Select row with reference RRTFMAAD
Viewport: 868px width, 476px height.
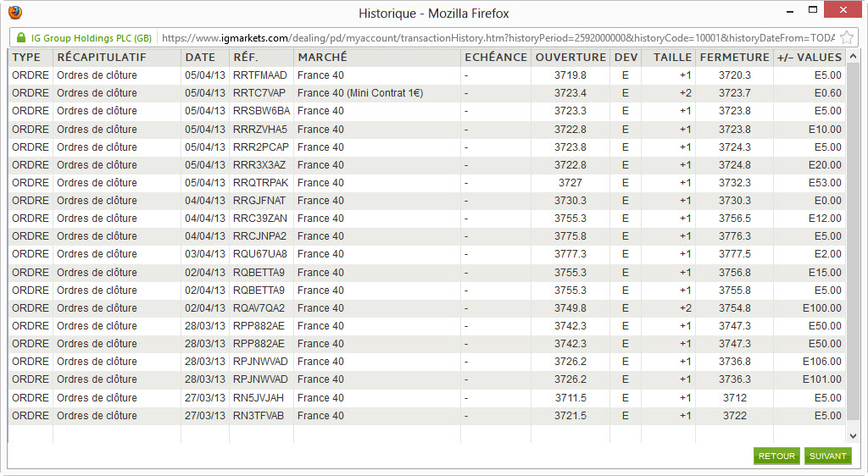(x=427, y=75)
